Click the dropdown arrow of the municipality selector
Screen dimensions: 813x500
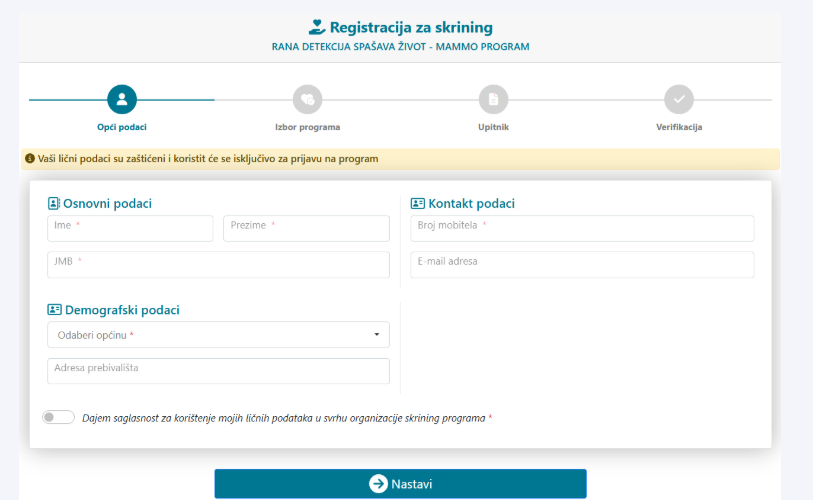point(377,335)
